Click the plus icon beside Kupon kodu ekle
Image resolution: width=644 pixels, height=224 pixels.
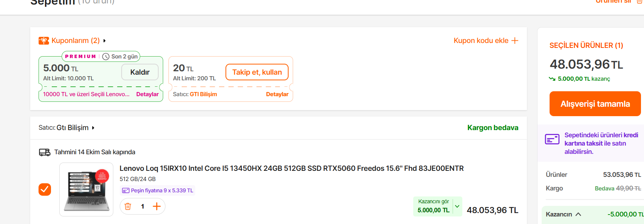(515, 40)
